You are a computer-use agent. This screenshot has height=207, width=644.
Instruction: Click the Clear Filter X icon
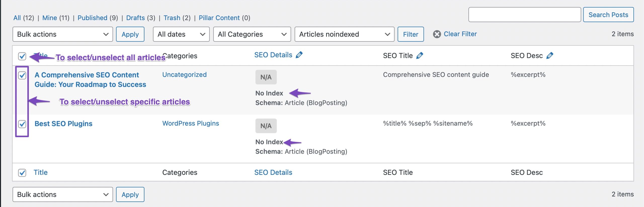pyautogui.click(x=437, y=34)
